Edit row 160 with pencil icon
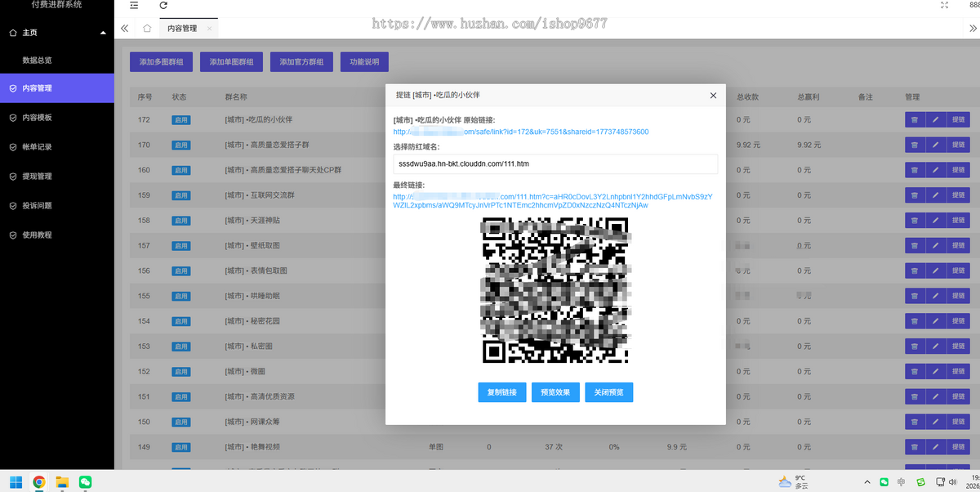The image size is (980, 492). point(936,170)
